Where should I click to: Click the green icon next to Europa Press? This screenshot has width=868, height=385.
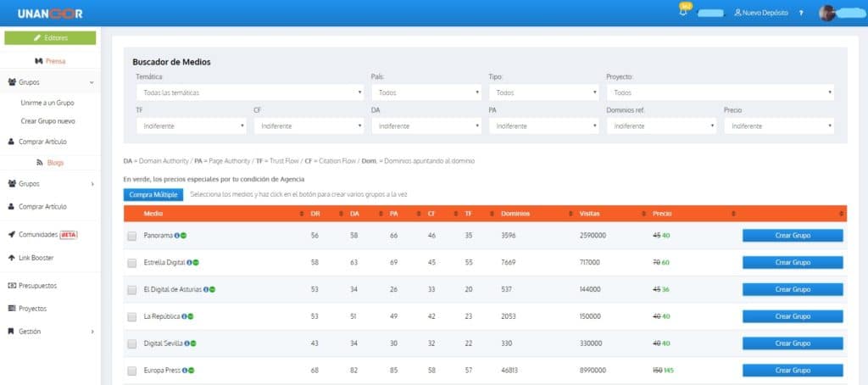coord(191,370)
